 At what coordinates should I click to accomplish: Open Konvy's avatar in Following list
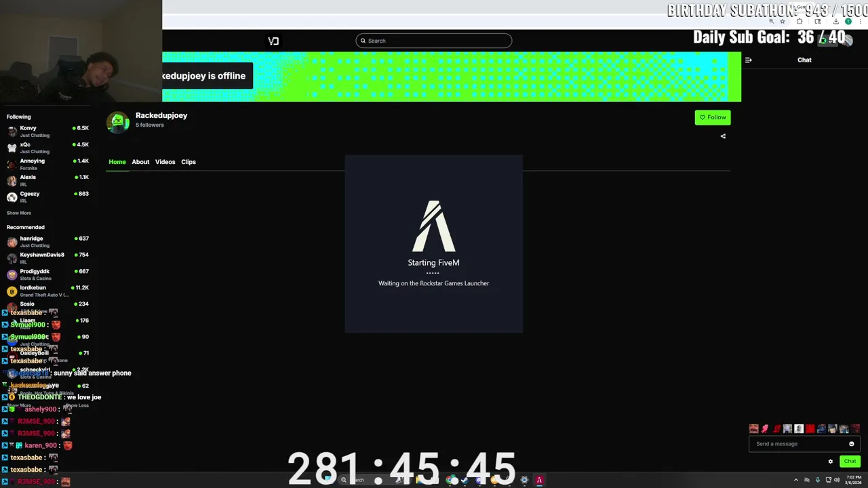(12, 131)
